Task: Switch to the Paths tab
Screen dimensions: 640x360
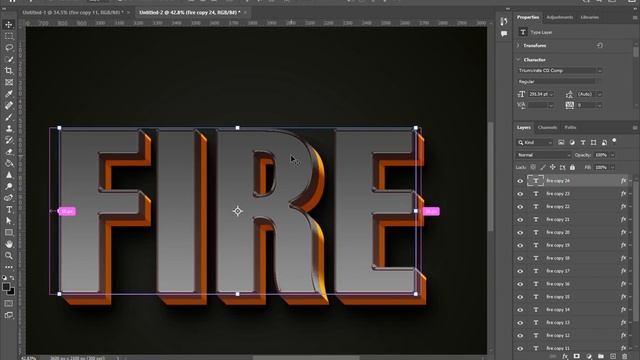Action: click(570, 127)
